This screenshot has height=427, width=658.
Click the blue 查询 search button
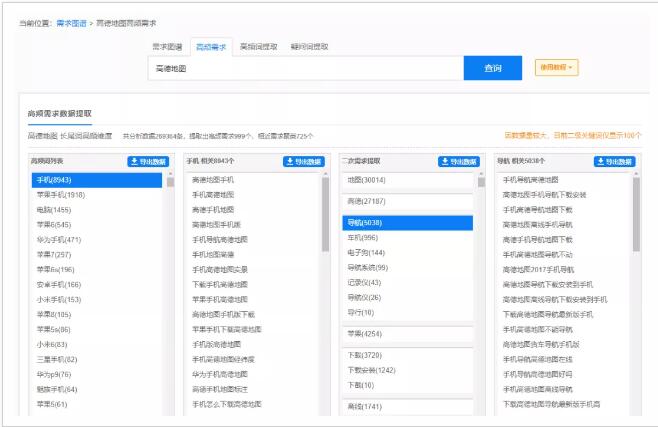493,68
